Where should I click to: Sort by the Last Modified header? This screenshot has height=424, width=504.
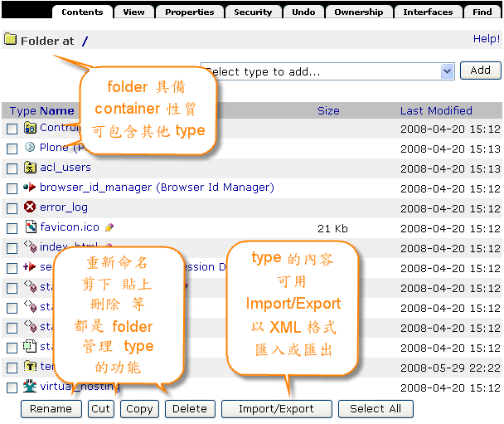436,110
